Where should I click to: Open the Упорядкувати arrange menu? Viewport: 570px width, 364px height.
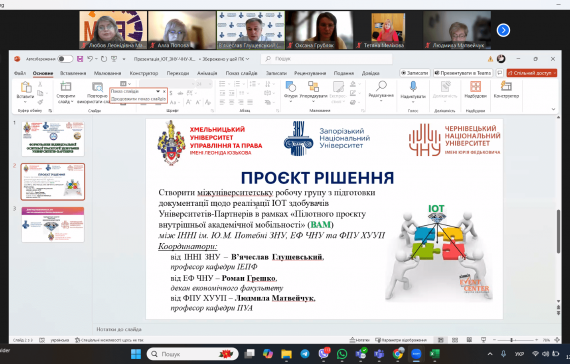(x=313, y=90)
